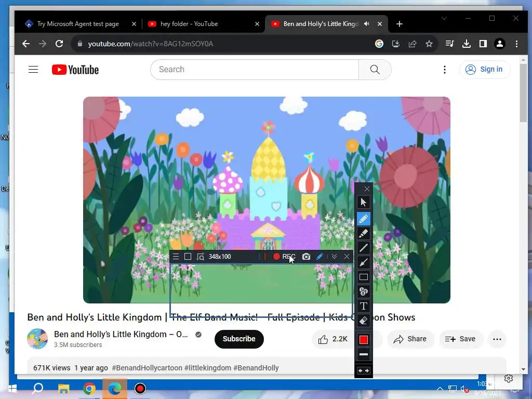Open the line thickness selector
The height and width of the screenshot is (399, 532).
coord(363,354)
